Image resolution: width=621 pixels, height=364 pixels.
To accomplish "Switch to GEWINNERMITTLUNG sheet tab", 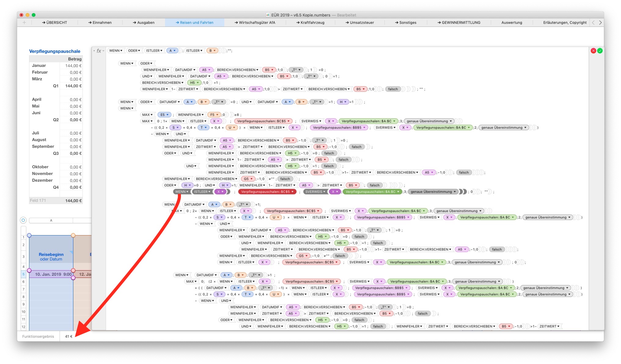I will point(459,23).
